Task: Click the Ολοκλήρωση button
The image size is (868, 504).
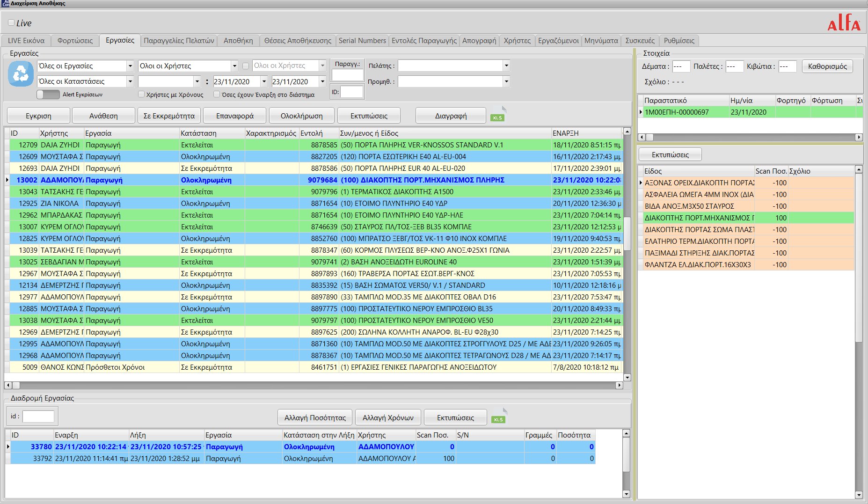Action: (302, 116)
